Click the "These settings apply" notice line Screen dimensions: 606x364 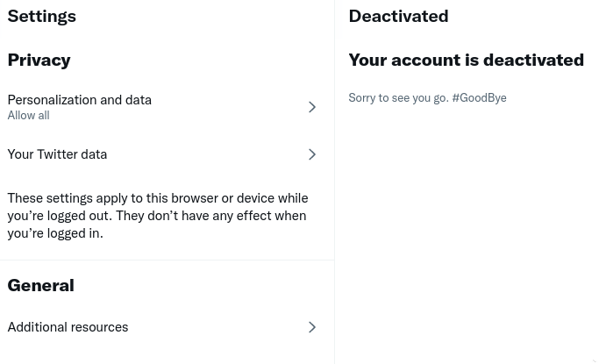(158, 198)
